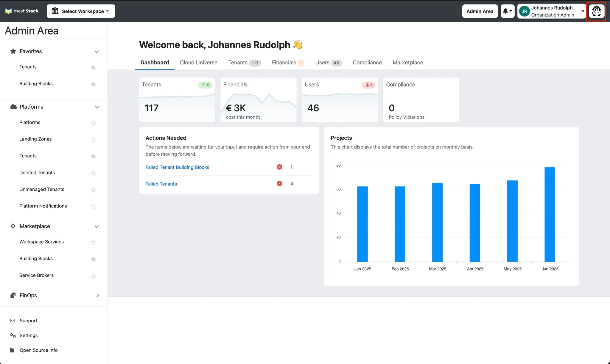This screenshot has height=364, width=610.
Task: Open the Financials summary card
Action: click(x=259, y=100)
